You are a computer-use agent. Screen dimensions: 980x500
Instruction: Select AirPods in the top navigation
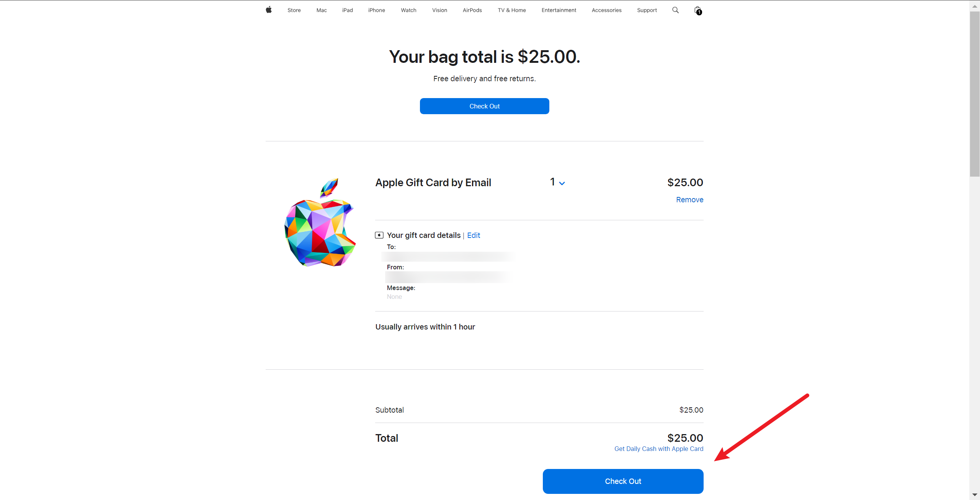(472, 10)
